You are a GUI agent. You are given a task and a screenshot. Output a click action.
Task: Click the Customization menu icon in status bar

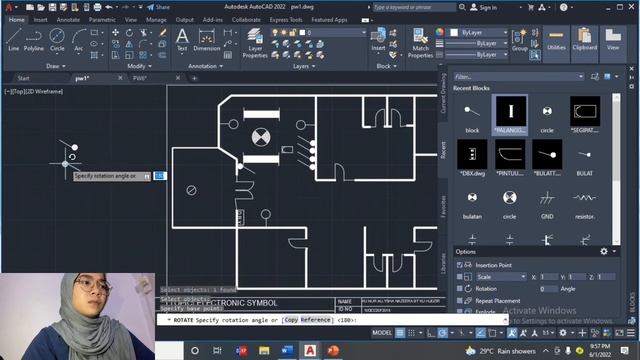click(x=631, y=333)
